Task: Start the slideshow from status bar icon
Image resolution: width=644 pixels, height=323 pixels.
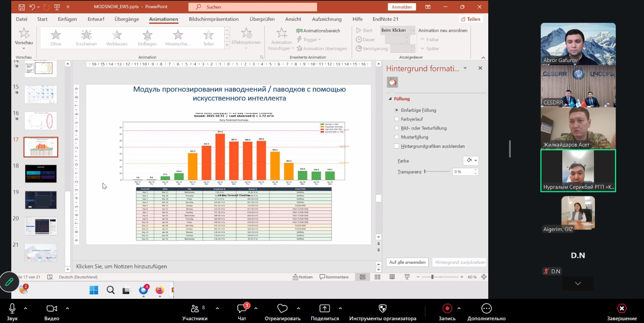Action: pyautogui.click(x=407, y=277)
